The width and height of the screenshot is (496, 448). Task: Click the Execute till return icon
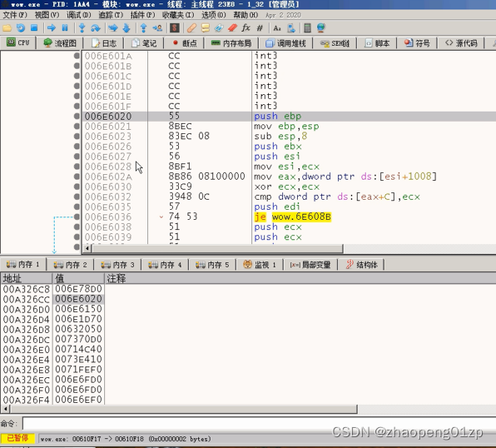143,27
